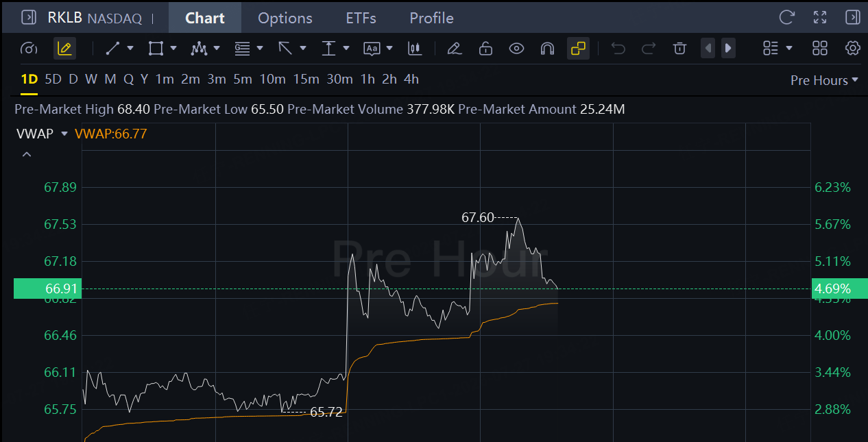Toggle drawings visibility eye icon
The height and width of the screenshot is (442, 868).
point(516,48)
